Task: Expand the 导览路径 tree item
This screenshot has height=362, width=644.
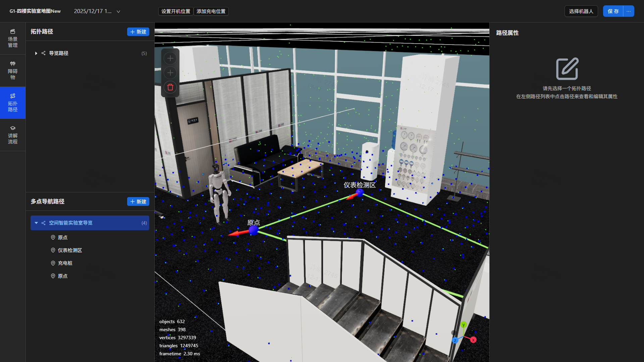Action: pos(36,53)
